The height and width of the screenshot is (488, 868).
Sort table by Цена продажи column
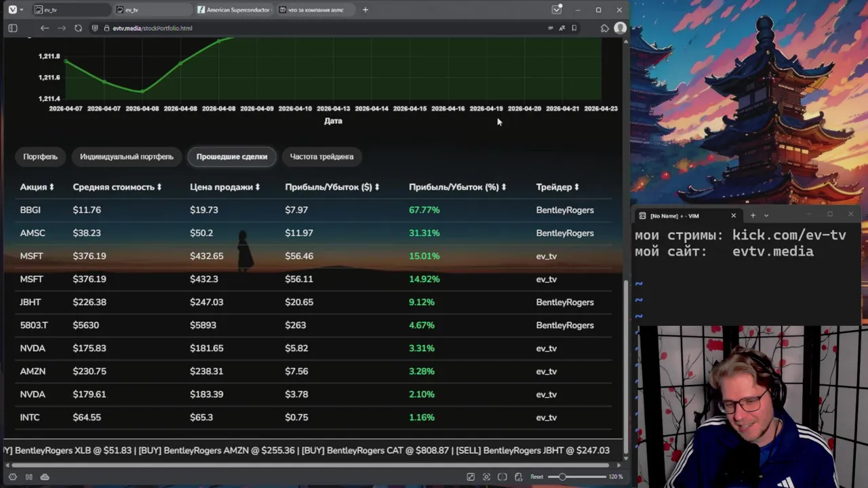(225, 187)
